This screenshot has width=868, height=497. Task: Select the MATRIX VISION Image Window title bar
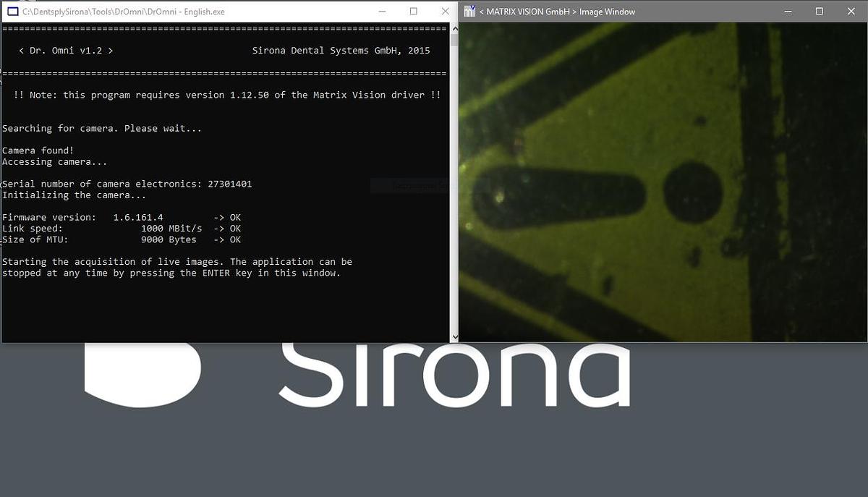point(615,12)
